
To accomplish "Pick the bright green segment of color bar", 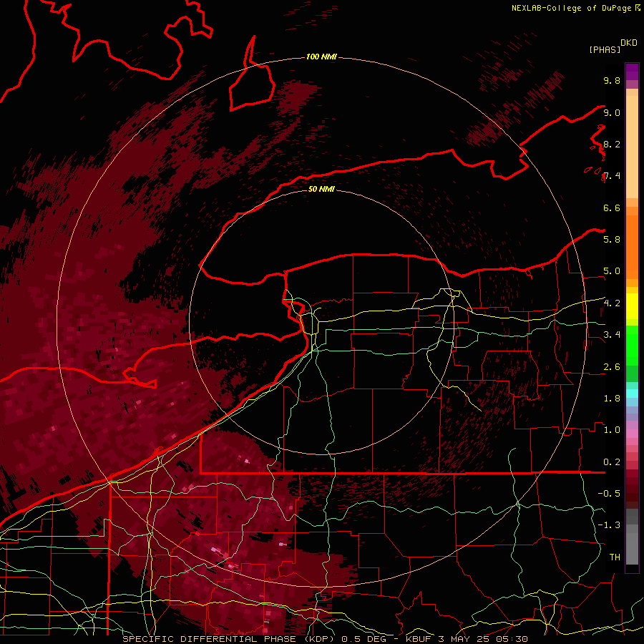I will [x=632, y=345].
